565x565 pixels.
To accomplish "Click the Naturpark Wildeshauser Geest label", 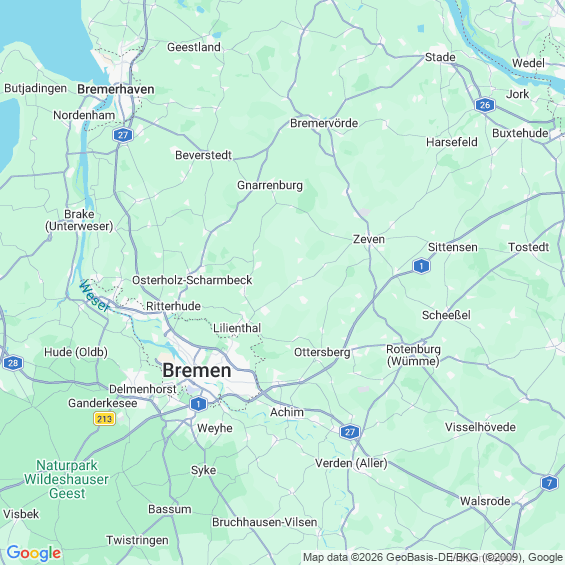I will point(67,479).
